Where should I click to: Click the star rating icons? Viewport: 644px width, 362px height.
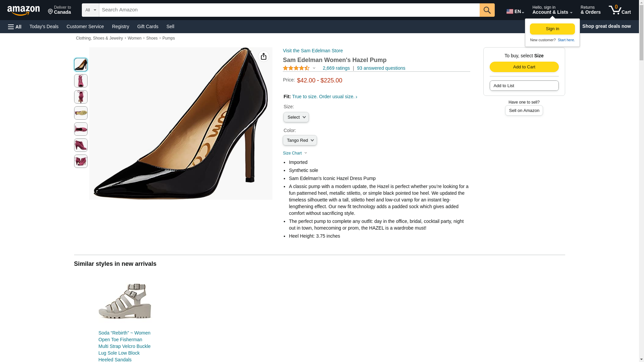tap(296, 68)
